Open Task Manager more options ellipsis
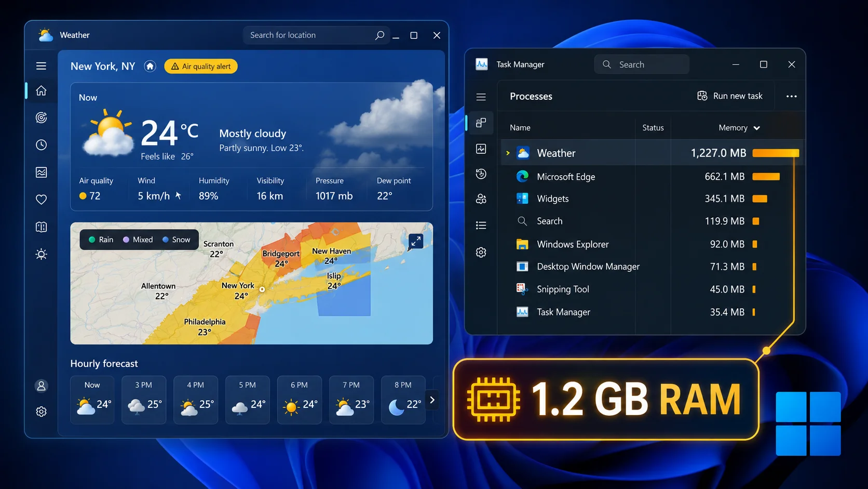868x489 pixels. 791,96
